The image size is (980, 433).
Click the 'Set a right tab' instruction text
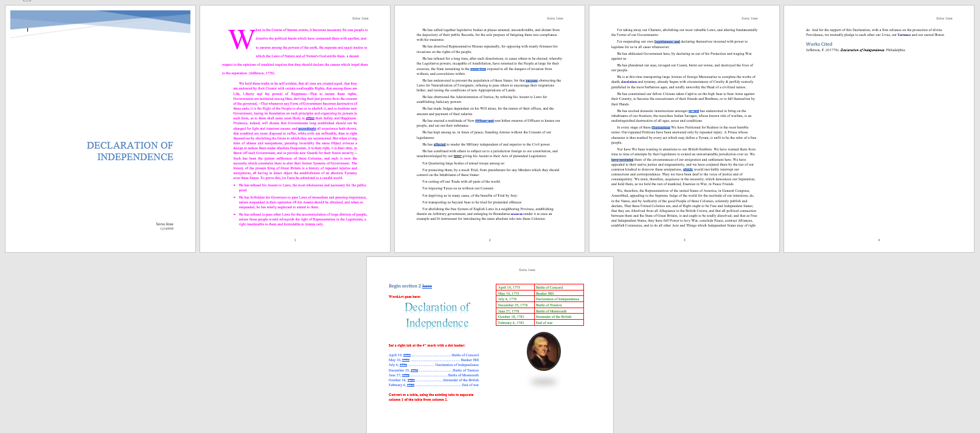(426, 345)
